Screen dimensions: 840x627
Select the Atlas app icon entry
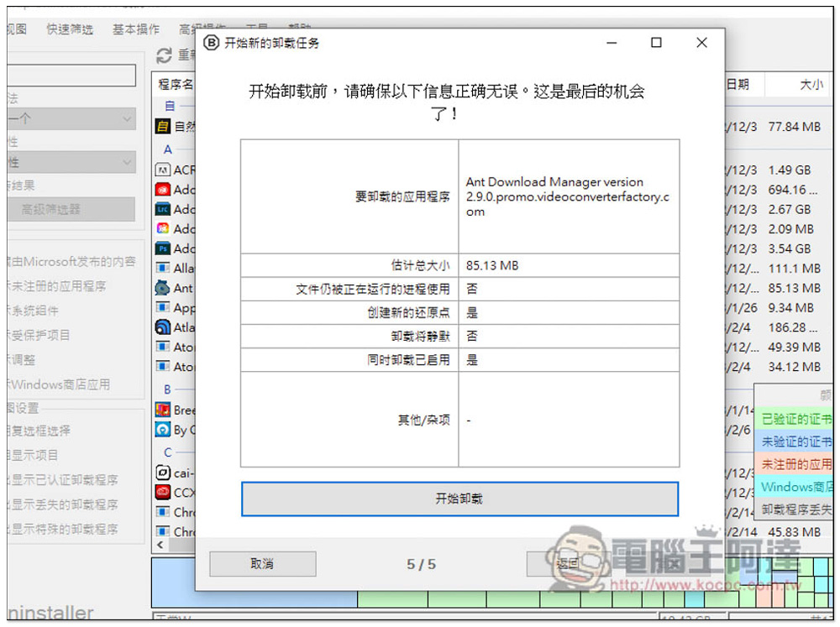coord(163,327)
